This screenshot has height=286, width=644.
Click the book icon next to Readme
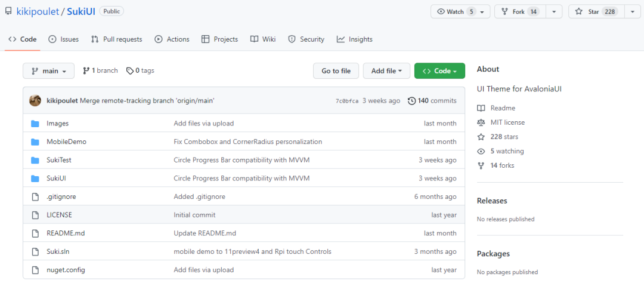tap(481, 108)
